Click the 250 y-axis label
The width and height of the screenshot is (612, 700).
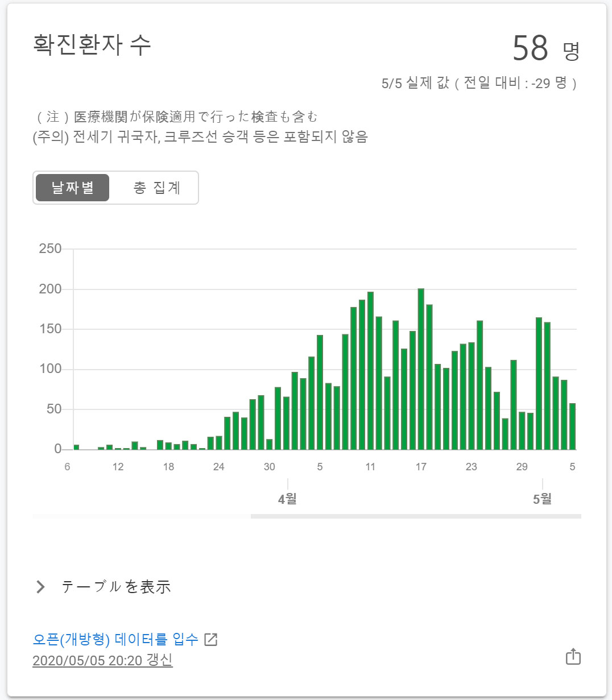click(50, 249)
